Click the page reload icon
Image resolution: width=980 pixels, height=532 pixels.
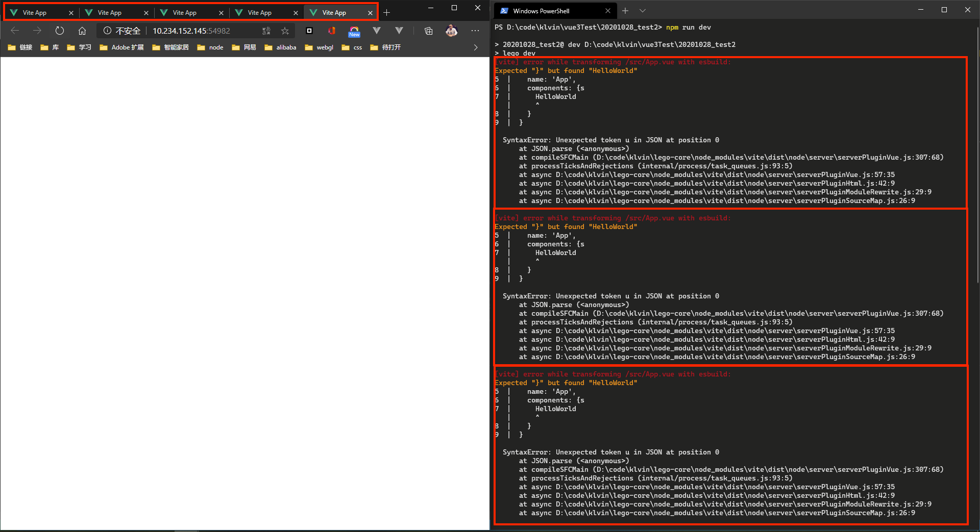click(x=60, y=31)
